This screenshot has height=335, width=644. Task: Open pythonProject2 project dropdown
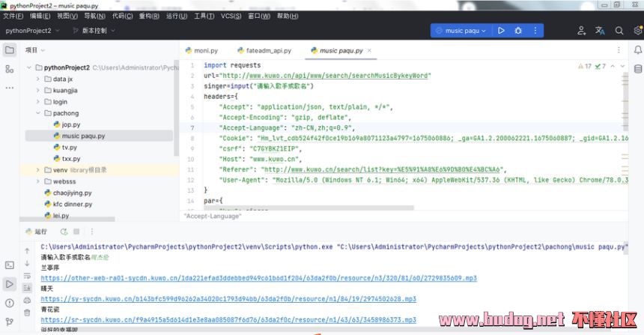(x=32, y=31)
